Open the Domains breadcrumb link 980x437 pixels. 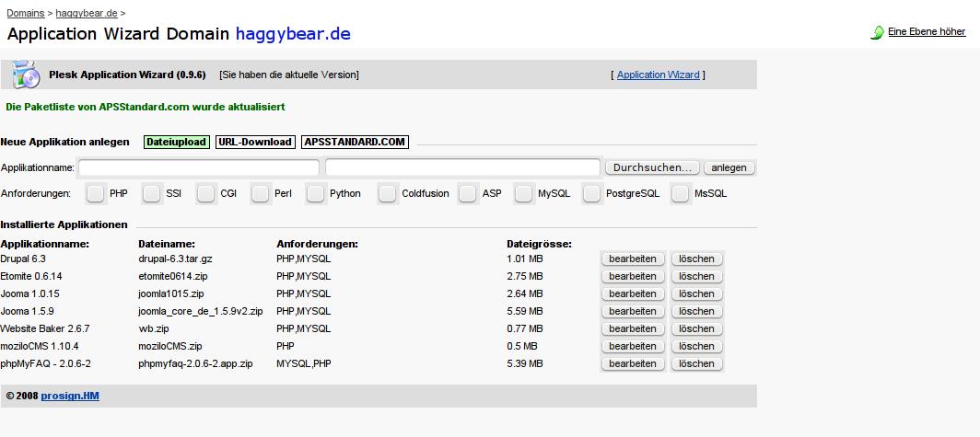(26, 13)
